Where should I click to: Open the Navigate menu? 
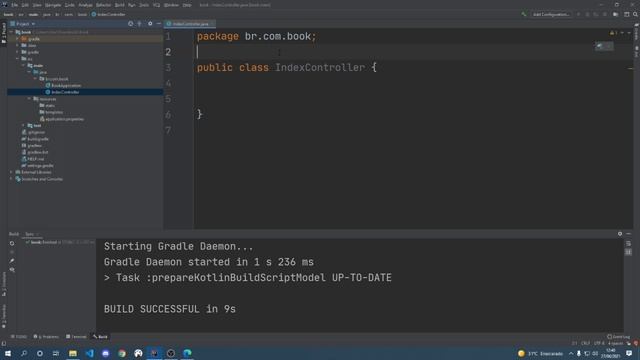pyautogui.click(x=53, y=5)
